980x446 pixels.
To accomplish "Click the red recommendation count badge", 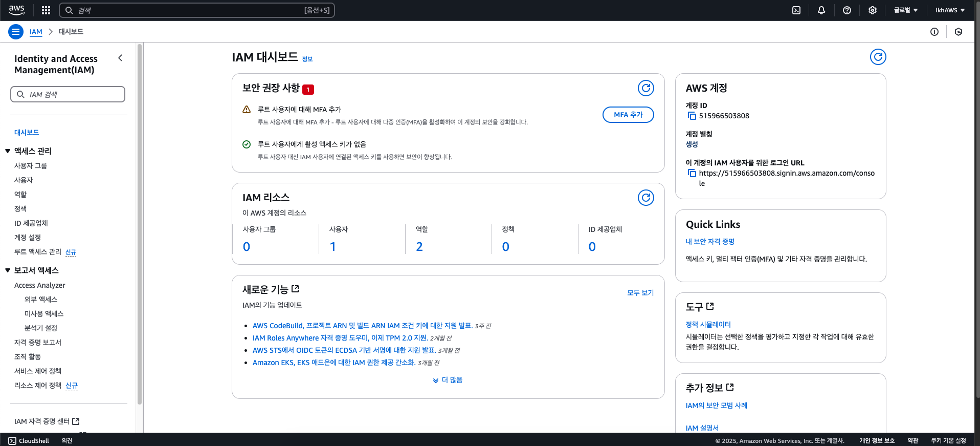I will 308,89.
